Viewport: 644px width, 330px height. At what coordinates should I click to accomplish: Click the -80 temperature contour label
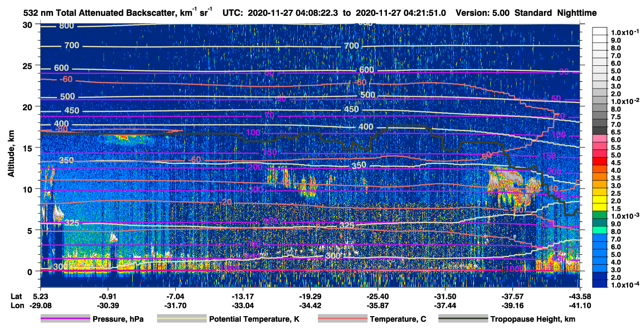point(62,129)
